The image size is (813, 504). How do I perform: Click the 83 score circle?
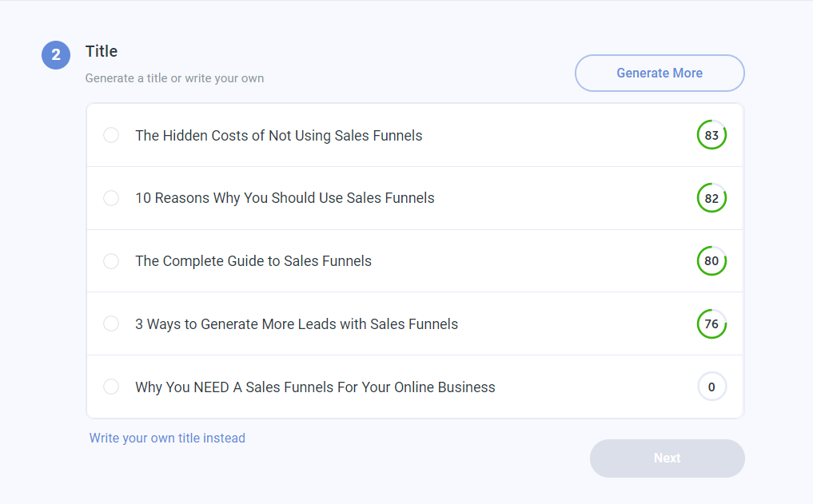(711, 135)
